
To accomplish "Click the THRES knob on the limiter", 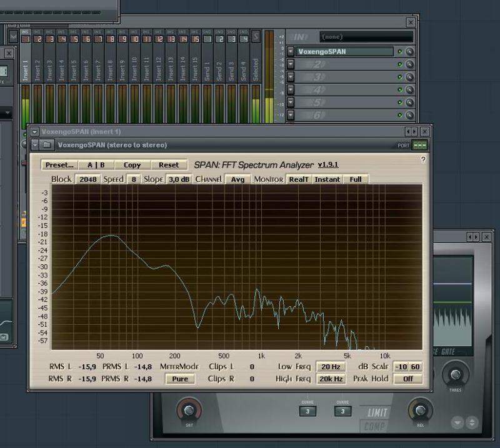I will pos(454,374).
